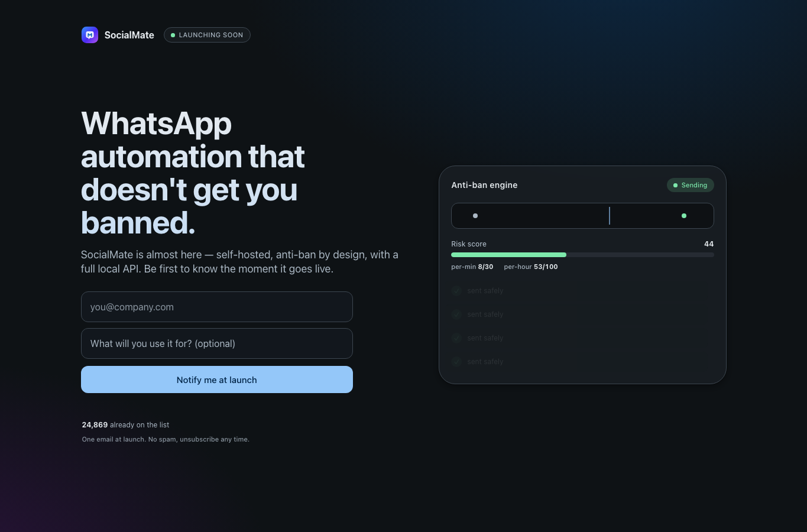Click the per-hour 53/100 counter
The height and width of the screenshot is (532, 807).
(531, 267)
